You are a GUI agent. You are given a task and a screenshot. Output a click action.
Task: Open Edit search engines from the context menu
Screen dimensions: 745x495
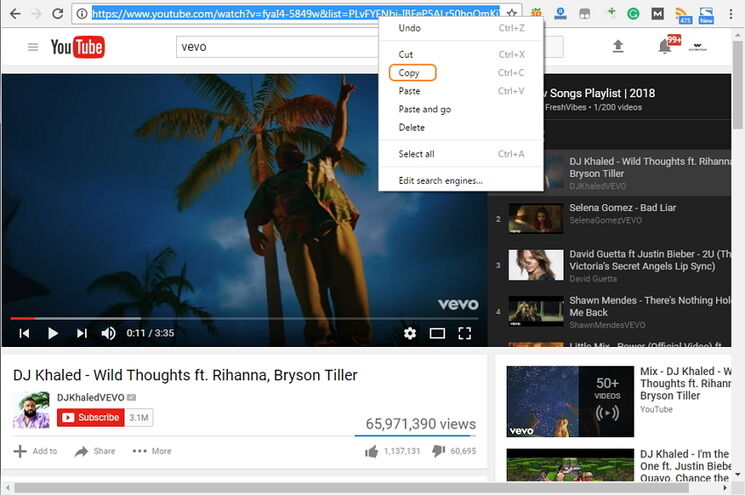click(x=461, y=181)
